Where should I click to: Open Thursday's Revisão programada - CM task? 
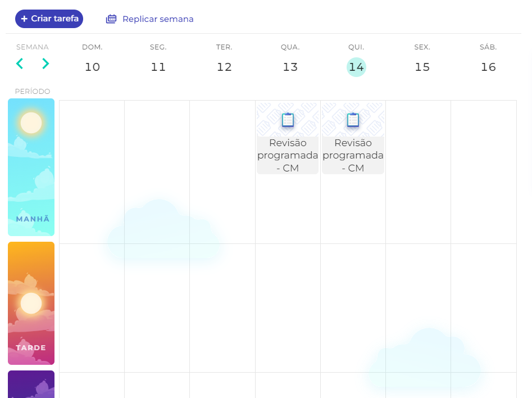pyautogui.click(x=353, y=138)
